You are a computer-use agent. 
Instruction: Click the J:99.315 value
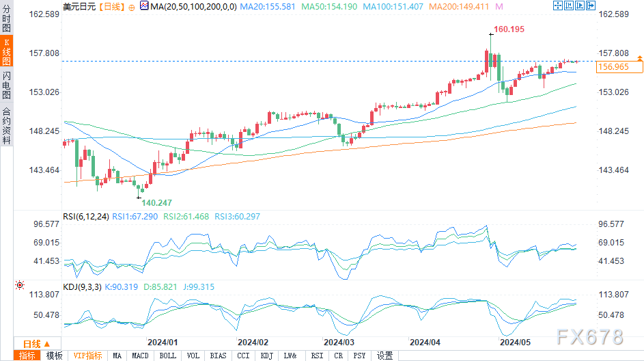click(198, 287)
